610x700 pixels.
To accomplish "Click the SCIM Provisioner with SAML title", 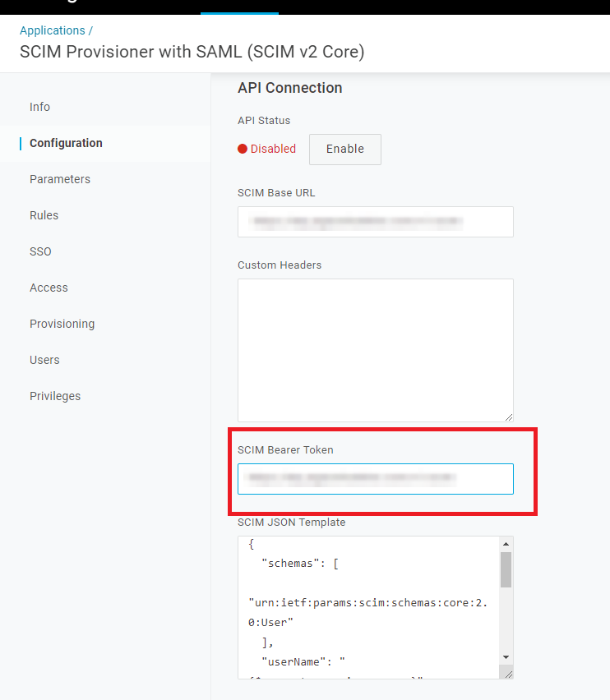I will coord(192,52).
